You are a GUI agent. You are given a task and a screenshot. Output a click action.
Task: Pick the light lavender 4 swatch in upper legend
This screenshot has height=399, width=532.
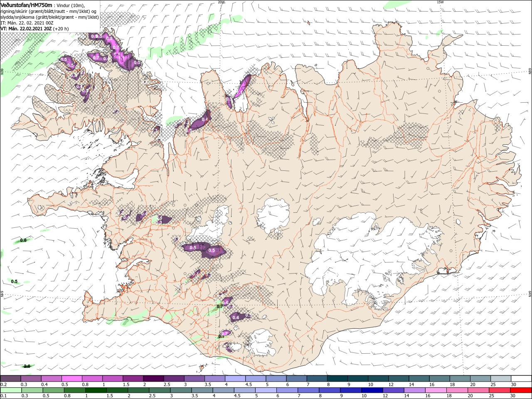coord(235,378)
